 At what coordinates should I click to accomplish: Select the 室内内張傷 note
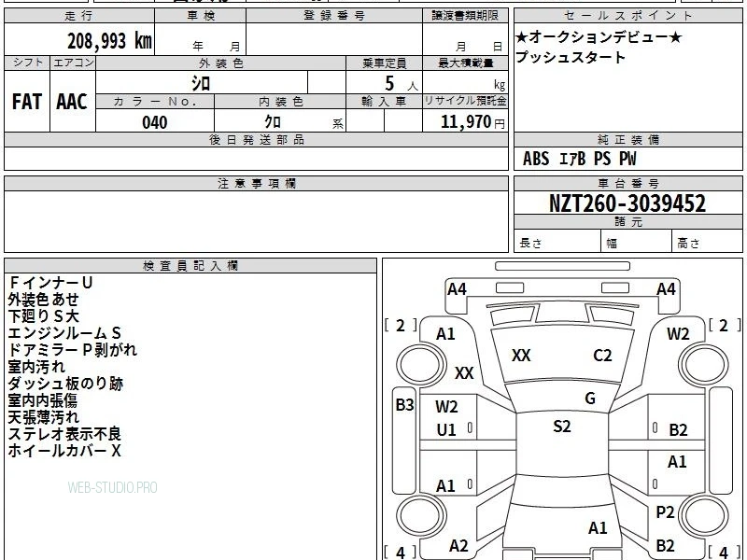[x=42, y=400]
